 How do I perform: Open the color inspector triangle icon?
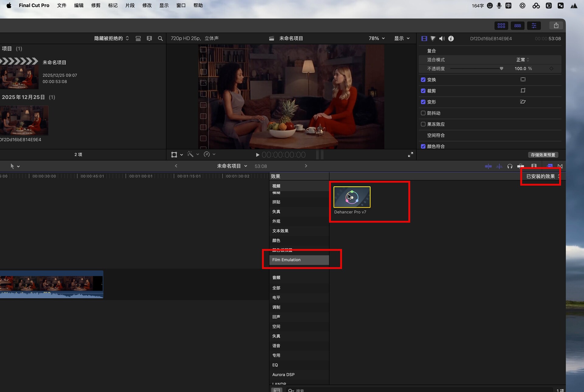click(x=433, y=39)
